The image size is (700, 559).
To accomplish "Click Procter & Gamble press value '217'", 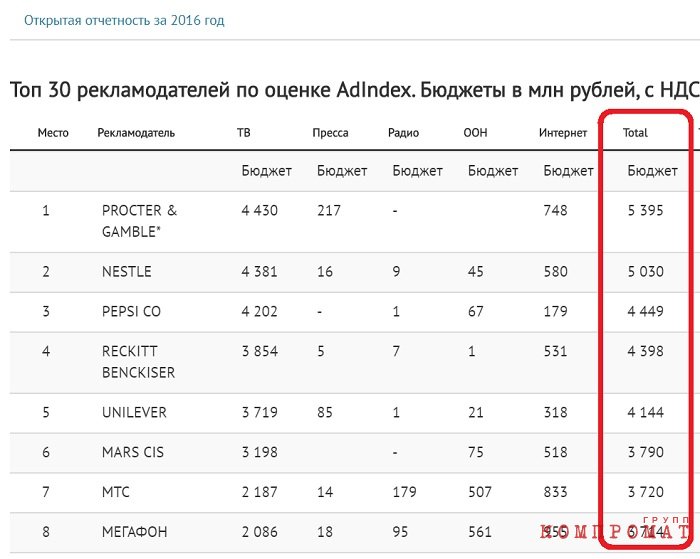I will 329,210.
